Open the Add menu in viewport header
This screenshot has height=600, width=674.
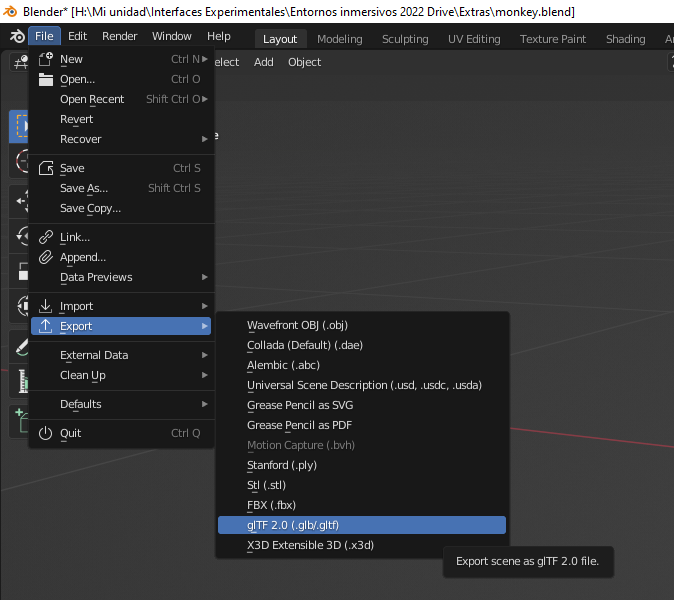pyautogui.click(x=263, y=62)
